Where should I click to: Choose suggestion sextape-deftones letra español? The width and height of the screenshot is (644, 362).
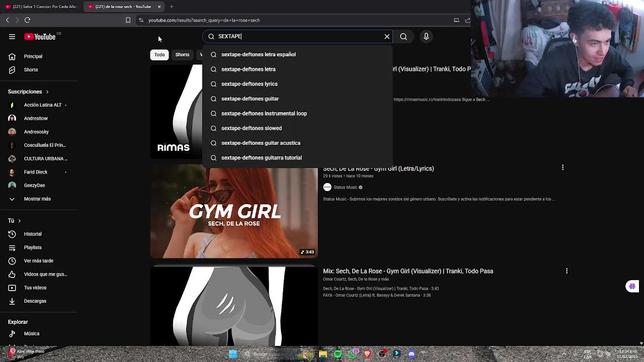tap(297, 54)
